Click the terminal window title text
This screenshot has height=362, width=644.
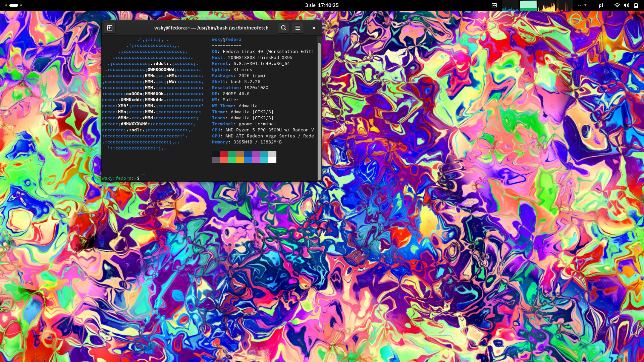211,28
